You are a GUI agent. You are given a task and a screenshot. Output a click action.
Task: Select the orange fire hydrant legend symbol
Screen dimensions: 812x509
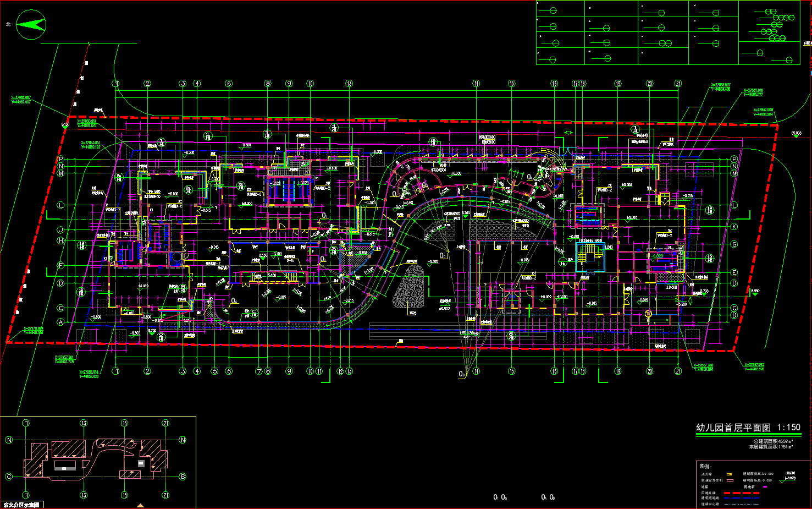click(x=730, y=474)
